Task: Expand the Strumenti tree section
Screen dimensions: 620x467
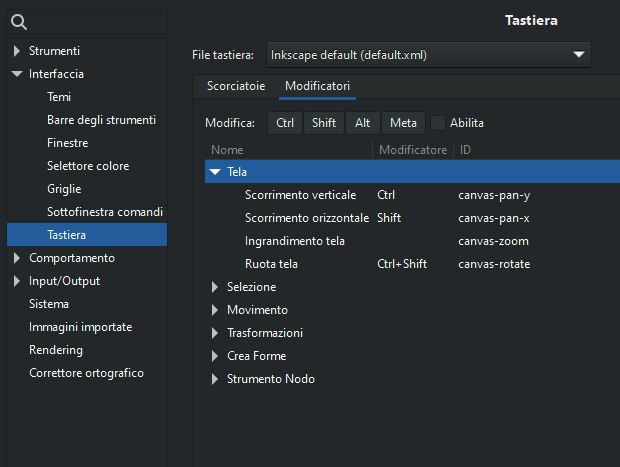Action: [17, 51]
